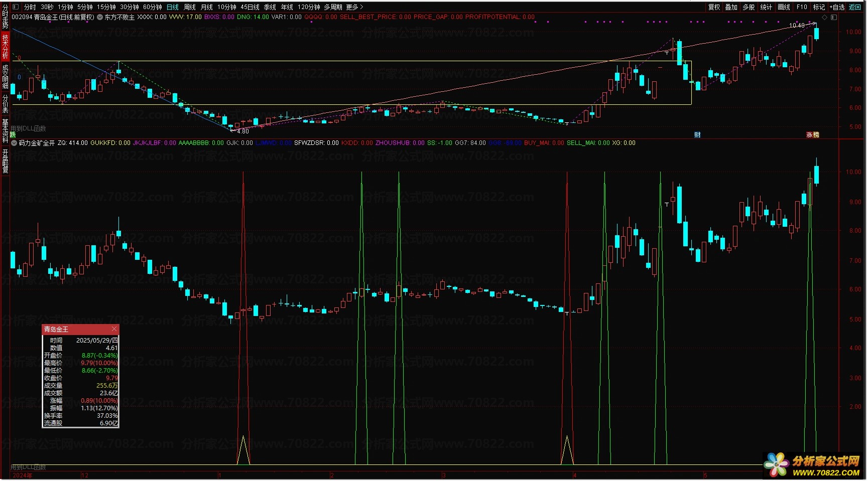Click the 叠加 overlay button

tap(731, 7)
